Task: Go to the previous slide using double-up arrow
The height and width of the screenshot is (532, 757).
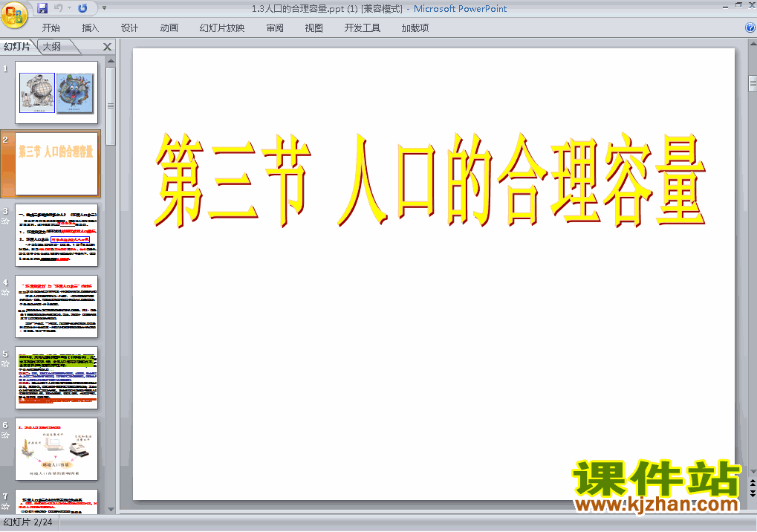Action: click(753, 483)
